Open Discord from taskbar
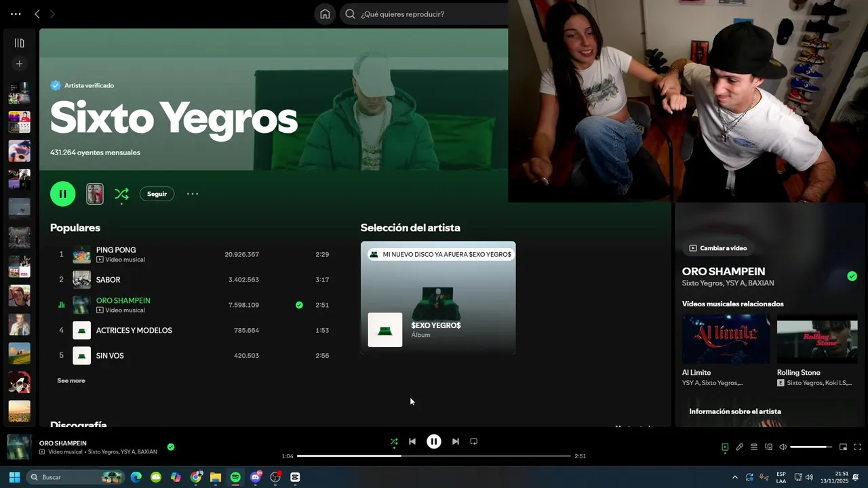Screen dimensions: 868x488 pos(256,477)
